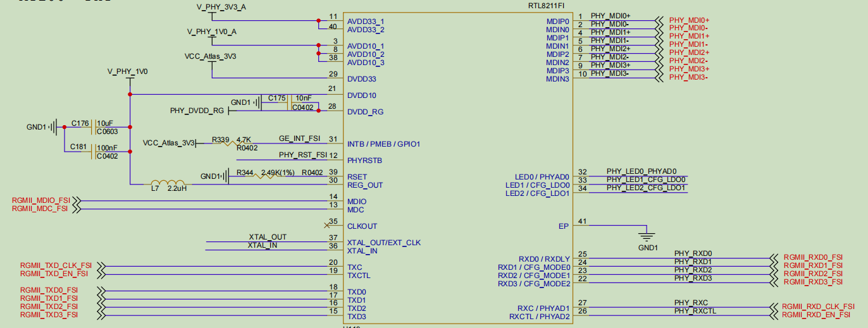Select the PHY_DVDD_RG net label
The image size is (868, 328).
click(197, 111)
